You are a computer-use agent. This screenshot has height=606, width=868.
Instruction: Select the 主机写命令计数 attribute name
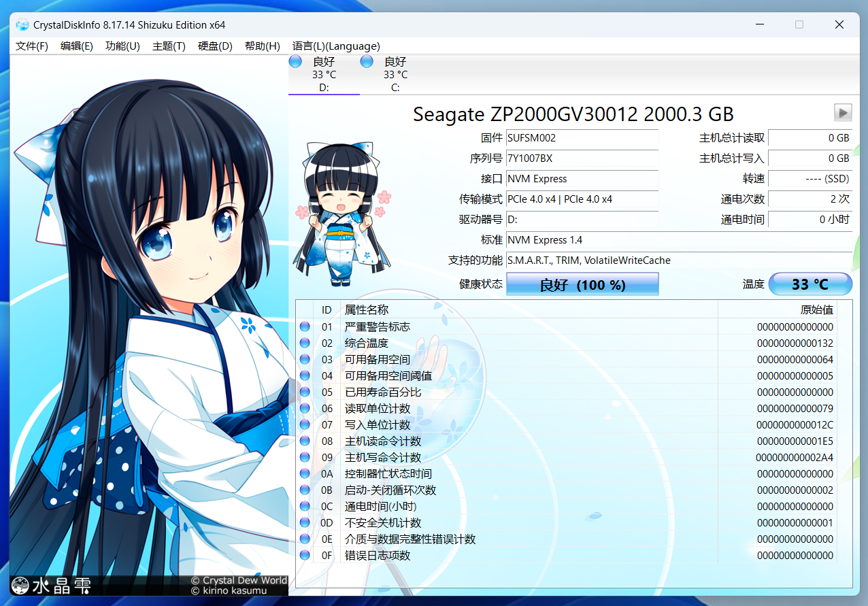tap(383, 457)
